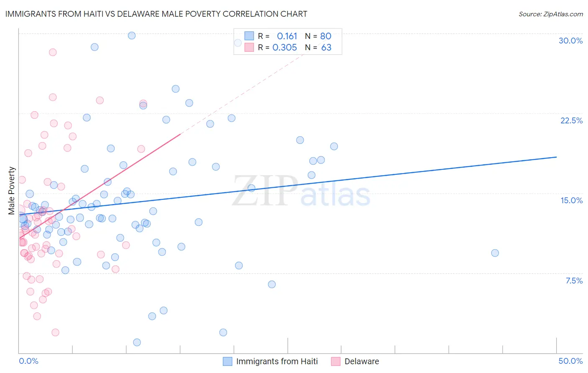Click the pink swatch beside R = 0.305
This screenshot has height=373, width=588.
[249, 47]
